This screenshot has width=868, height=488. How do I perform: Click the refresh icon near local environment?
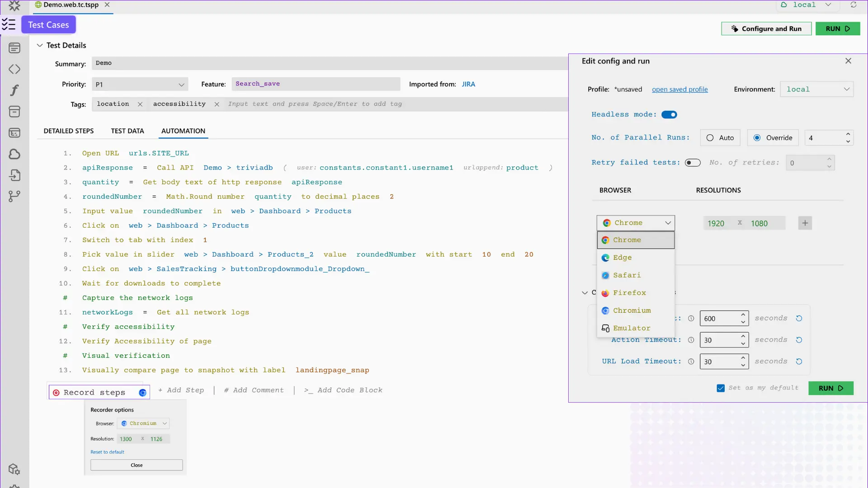point(854,5)
